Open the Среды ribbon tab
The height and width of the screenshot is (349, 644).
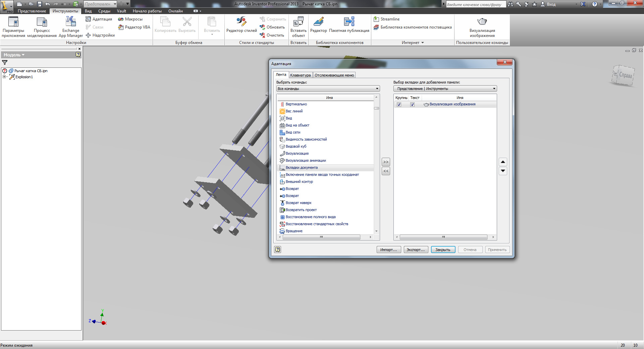click(104, 11)
